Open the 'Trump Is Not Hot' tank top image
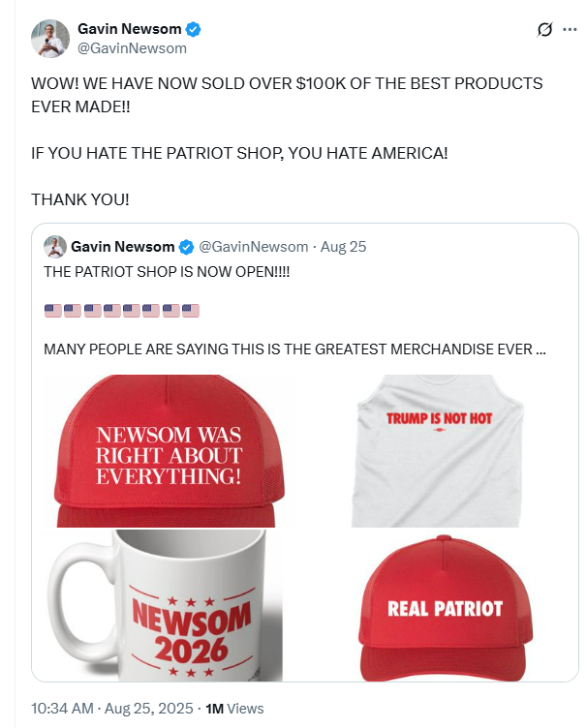Screen dimensions: 587x728 coord(437,450)
